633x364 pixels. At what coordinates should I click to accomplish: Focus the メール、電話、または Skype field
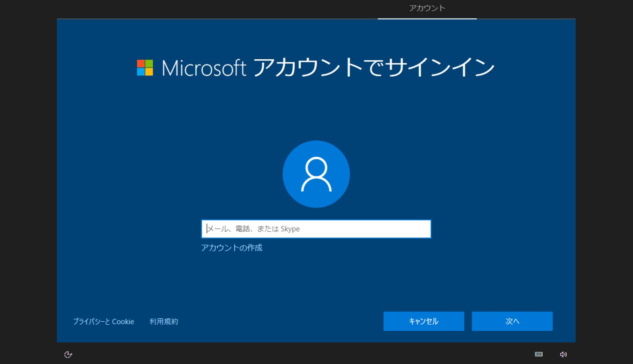tap(316, 229)
